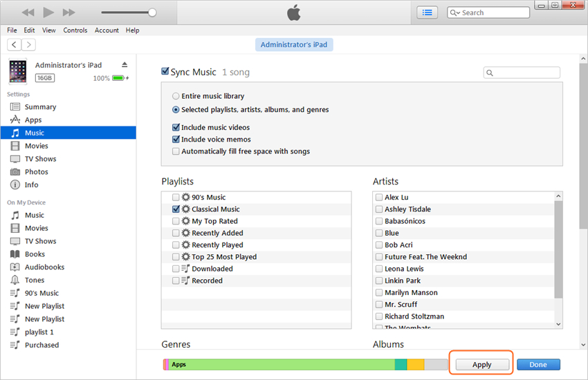Image resolution: width=588 pixels, height=380 pixels.
Task: Adjust the volume slider
Action: point(152,12)
